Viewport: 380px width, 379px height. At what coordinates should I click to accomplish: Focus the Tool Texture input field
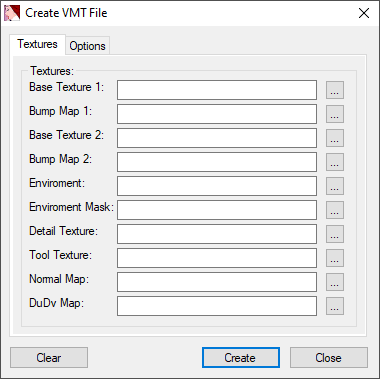click(217, 258)
